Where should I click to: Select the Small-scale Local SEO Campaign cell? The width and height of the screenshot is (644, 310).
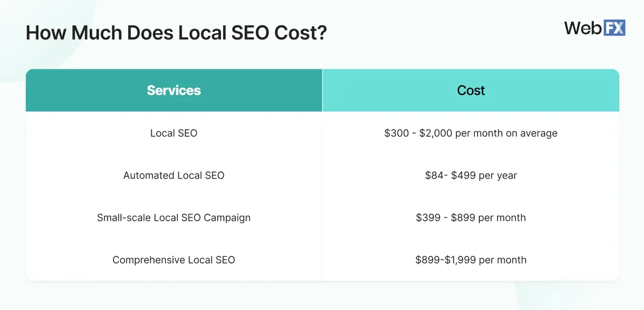coord(174,217)
